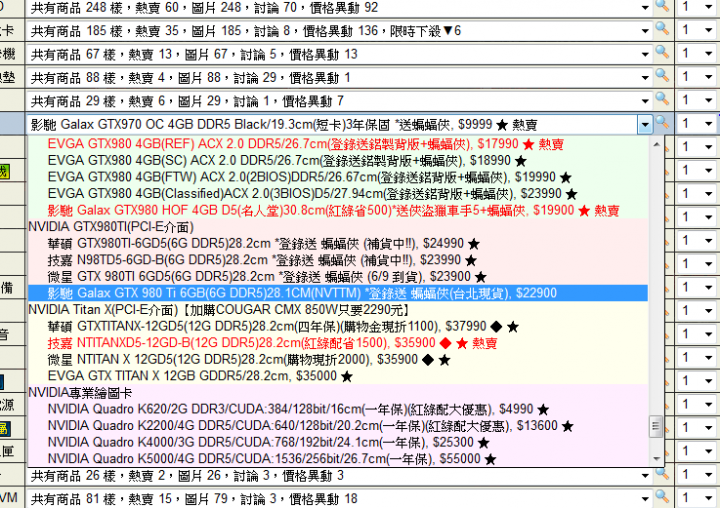Screen dimensions: 720x508
Task: Select NVIDIA Quadro K620/2G $4990 option
Action: click(338, 409)
